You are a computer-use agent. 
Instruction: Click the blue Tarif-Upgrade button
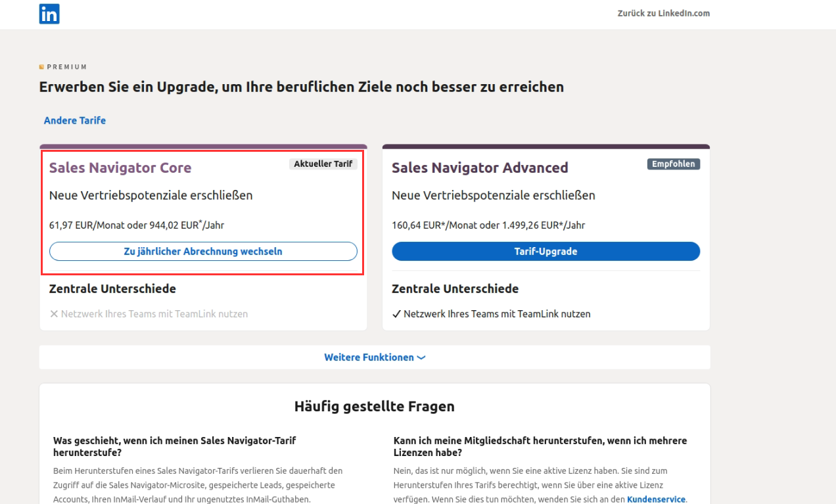click(x=546, y=251)
